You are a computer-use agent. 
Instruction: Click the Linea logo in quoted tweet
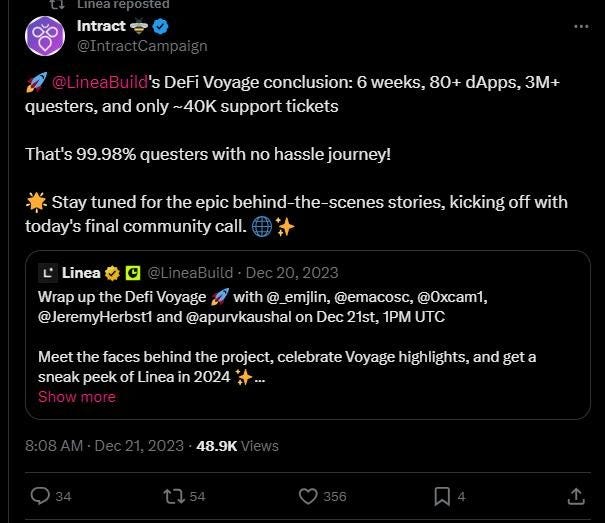47,272
